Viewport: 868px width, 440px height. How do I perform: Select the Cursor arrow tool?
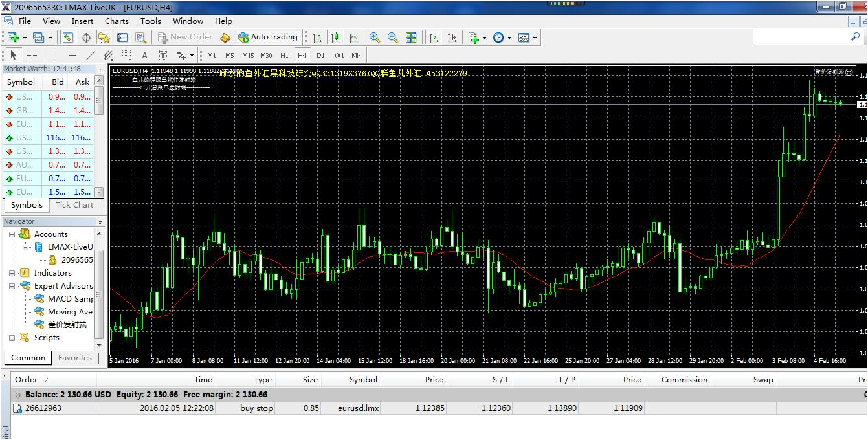14,55
